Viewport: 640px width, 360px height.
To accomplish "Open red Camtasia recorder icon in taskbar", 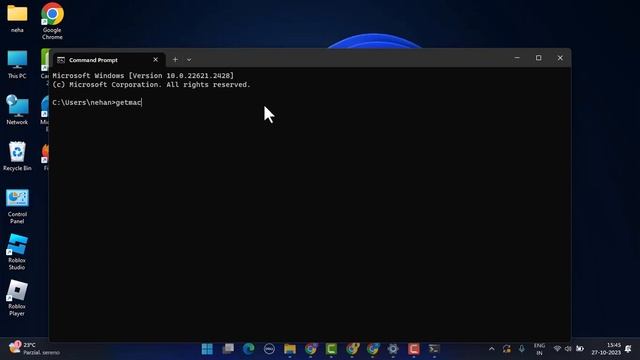I will point(413,349).
